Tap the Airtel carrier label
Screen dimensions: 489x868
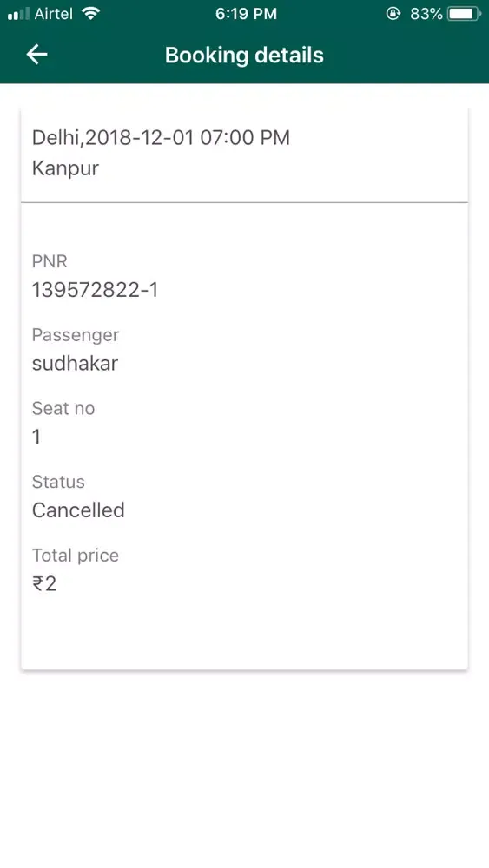(x=54, y=14)
